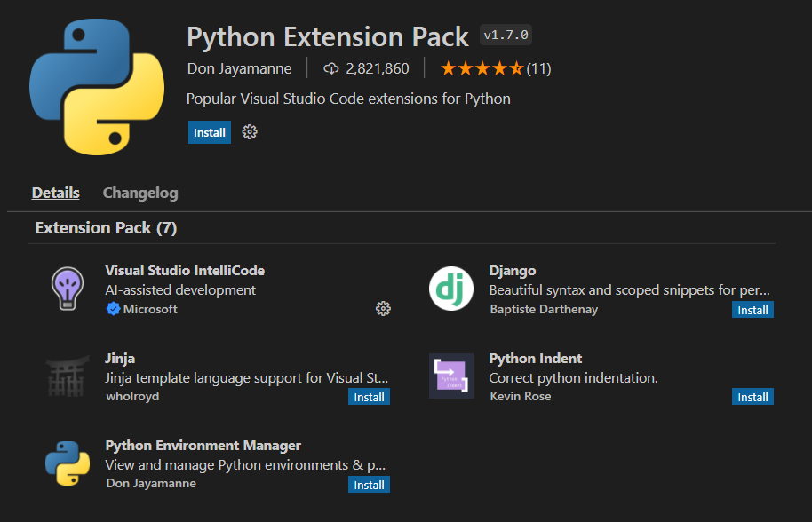Open the Python Indent extension title
812x522 pixels.
536,358
